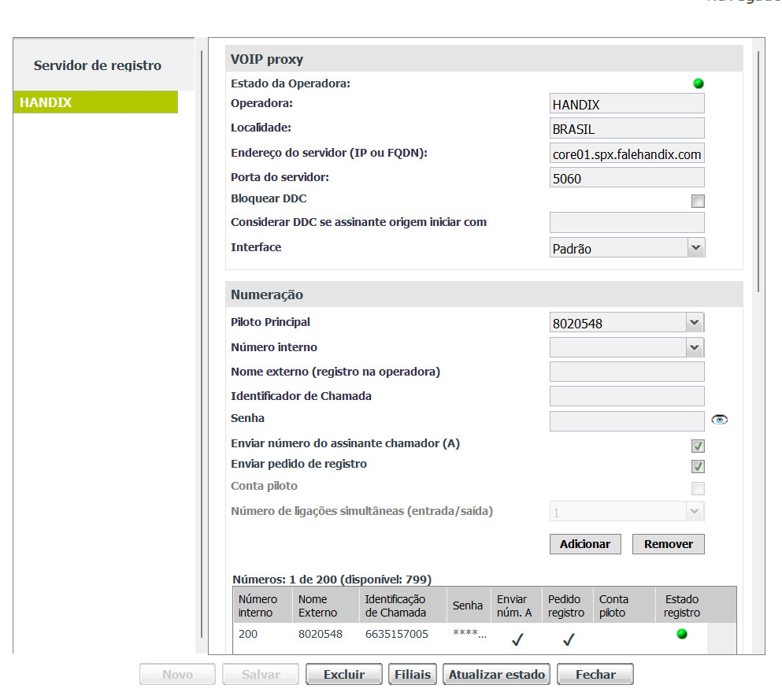The height and width of the screenshot is (700, 782).
Task: Click the eye icon beside Senha field
Action: tap(719, 420)
